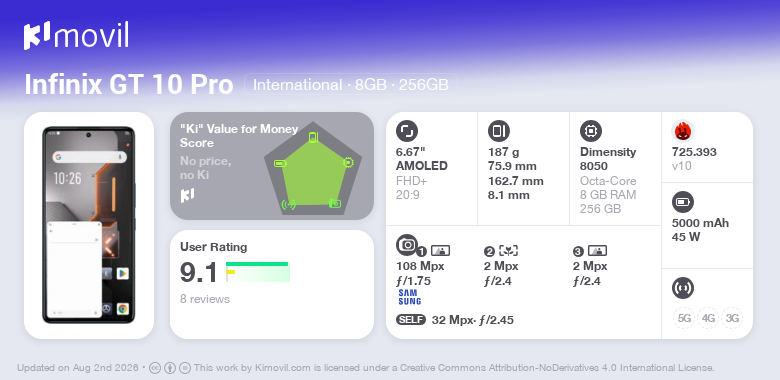Click the Samsung sensor logo
Image resolution: width=780 pixels, height=380 pixels.
click(409, 297)
